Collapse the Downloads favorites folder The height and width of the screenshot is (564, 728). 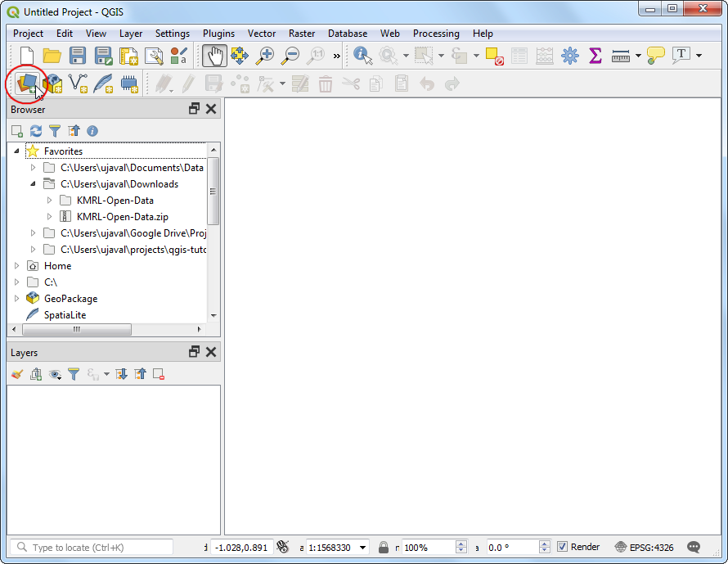34,184
